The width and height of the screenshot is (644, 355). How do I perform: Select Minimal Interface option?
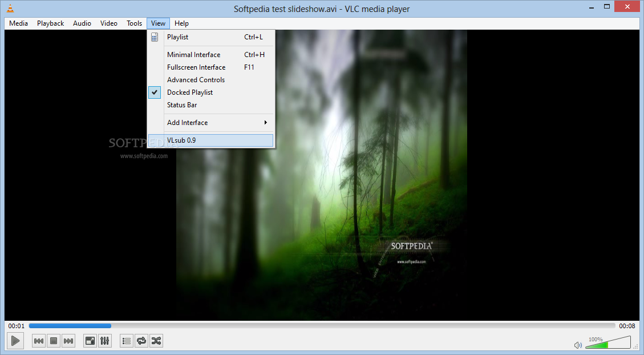(210, 55)
